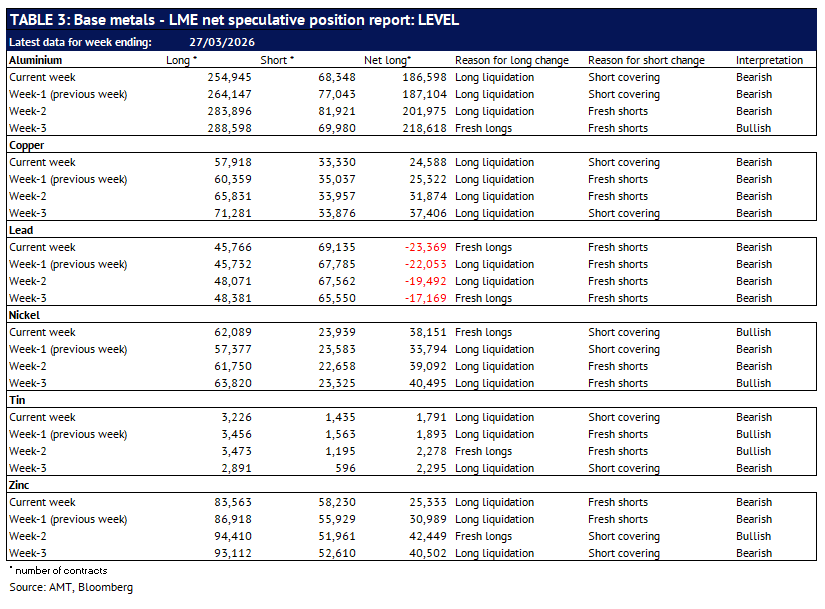This screenshot has width=825, height=609.
Task: Click the Reason for long change header
Action: 511,60
